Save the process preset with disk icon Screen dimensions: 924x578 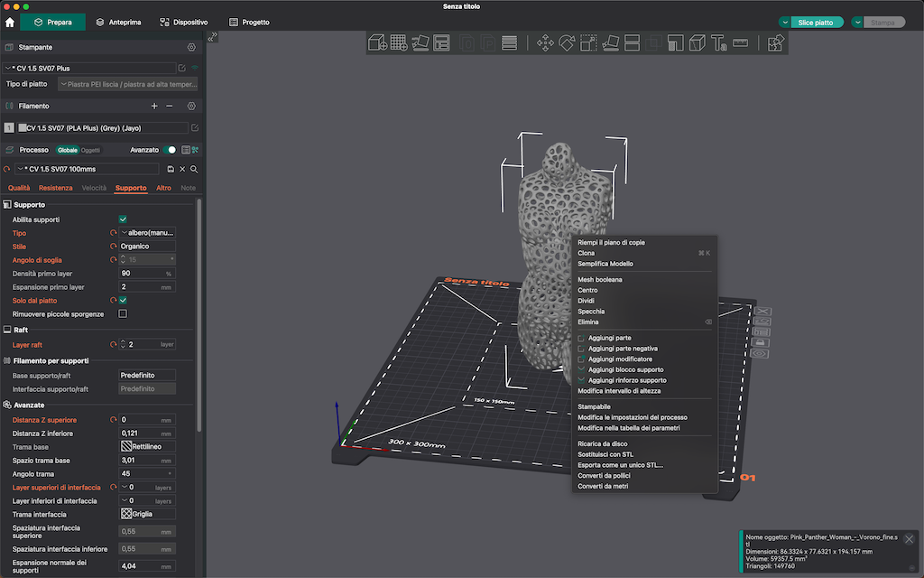click(x=171, y=169)
